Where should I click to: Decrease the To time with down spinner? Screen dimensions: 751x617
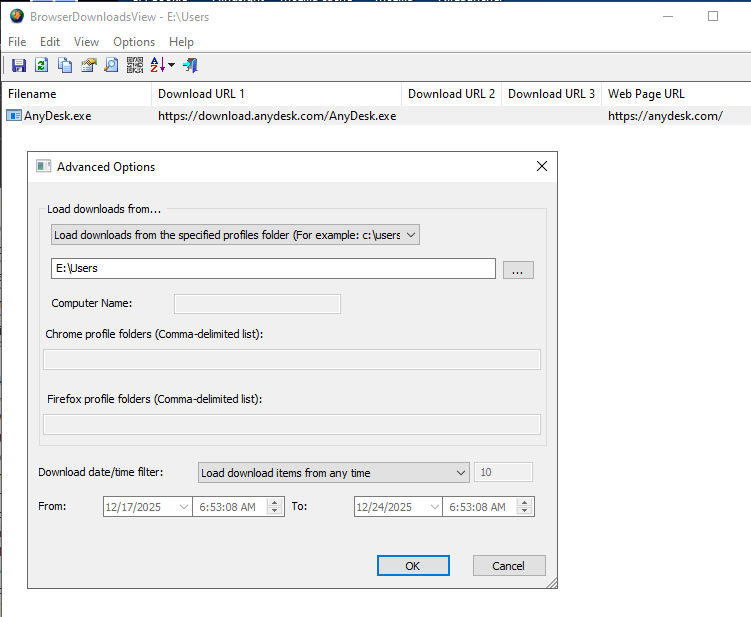pos(524,511)
